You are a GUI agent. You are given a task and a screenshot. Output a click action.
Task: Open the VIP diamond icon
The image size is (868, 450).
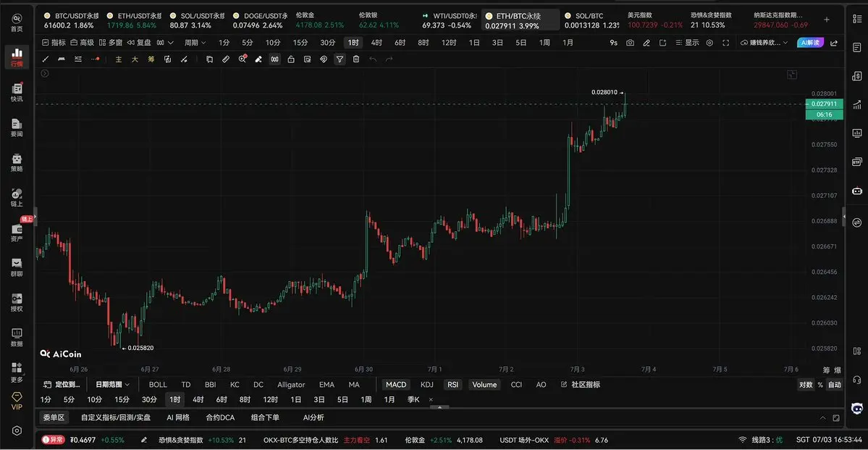click(x=17, y=401)
